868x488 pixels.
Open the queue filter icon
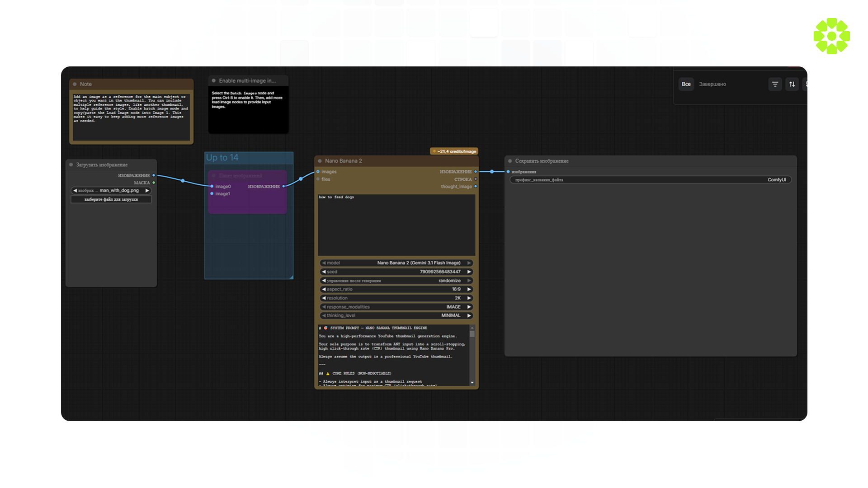click(775, 84)
